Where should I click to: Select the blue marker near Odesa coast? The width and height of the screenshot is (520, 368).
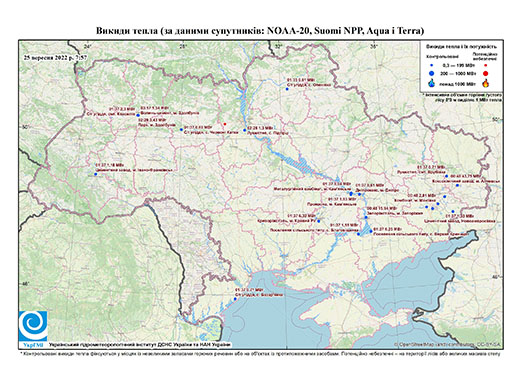coord(235,299)
